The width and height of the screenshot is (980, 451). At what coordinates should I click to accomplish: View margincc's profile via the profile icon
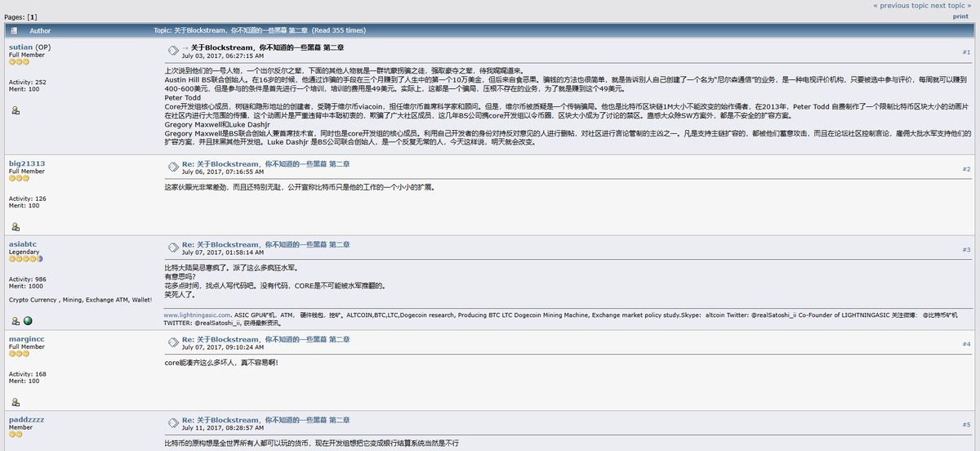[x=16, y=401]
